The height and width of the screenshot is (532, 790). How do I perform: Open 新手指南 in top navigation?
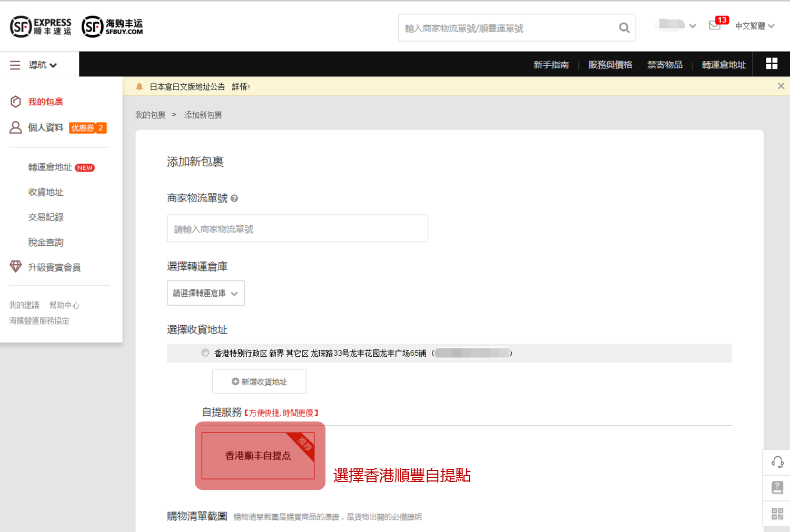point(551,65)
